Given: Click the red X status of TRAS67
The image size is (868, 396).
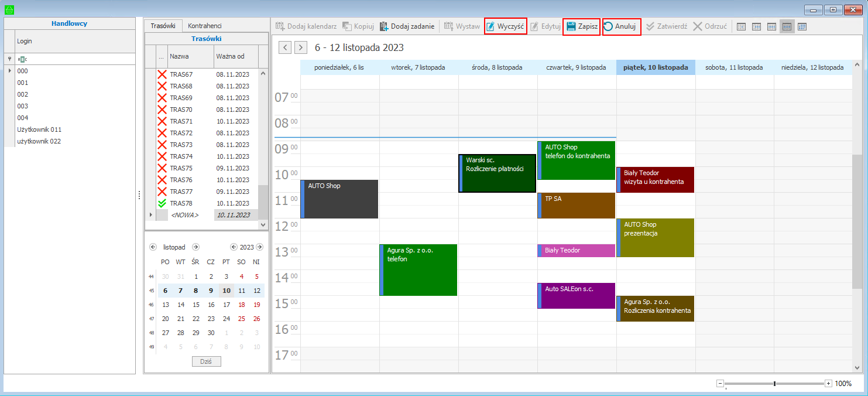Looking at the screenshot, I should tap(162, 74).
